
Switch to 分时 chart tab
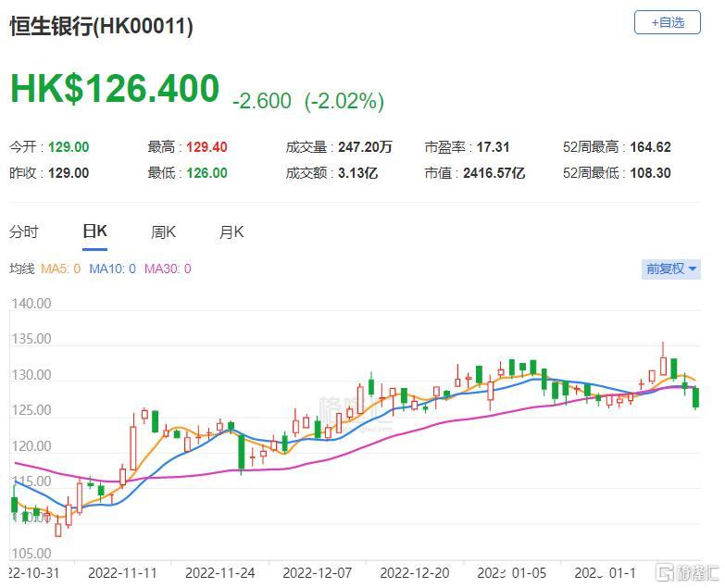[24, 231]
